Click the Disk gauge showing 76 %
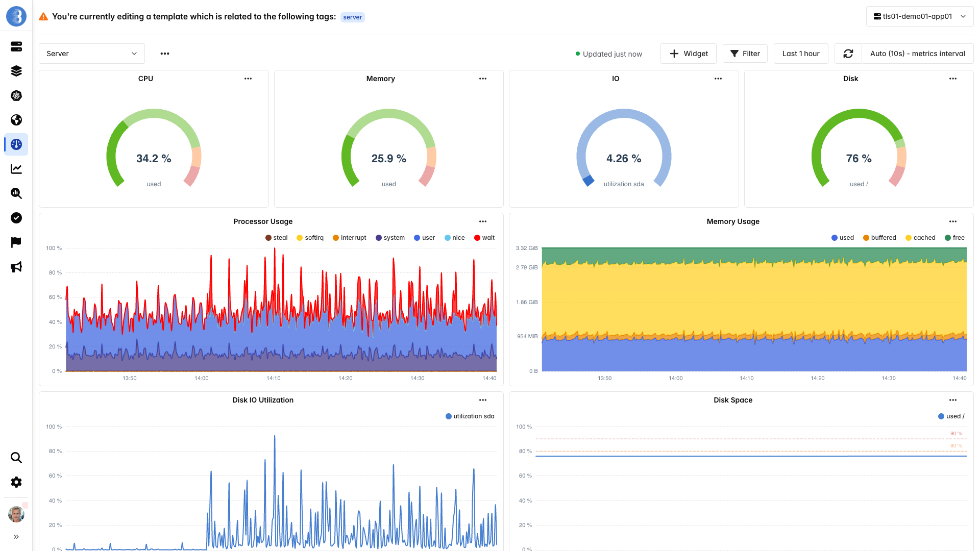The height and width of the screenshot is (551, 980). [x=859, y=148]
